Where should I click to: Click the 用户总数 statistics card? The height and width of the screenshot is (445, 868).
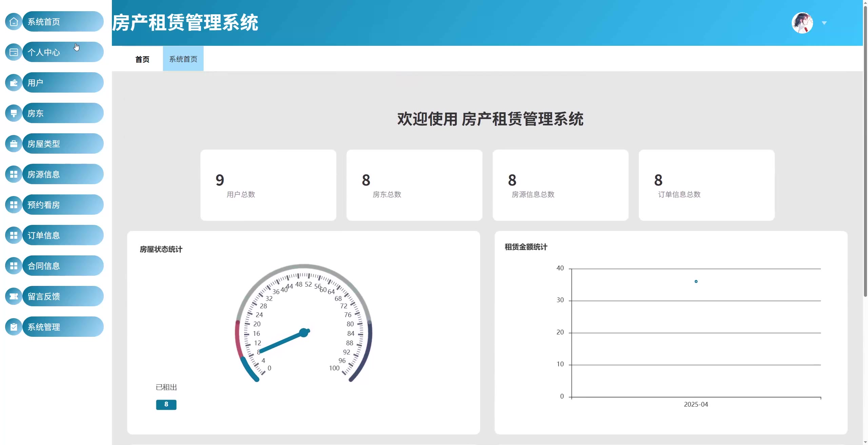click(268, 185)
